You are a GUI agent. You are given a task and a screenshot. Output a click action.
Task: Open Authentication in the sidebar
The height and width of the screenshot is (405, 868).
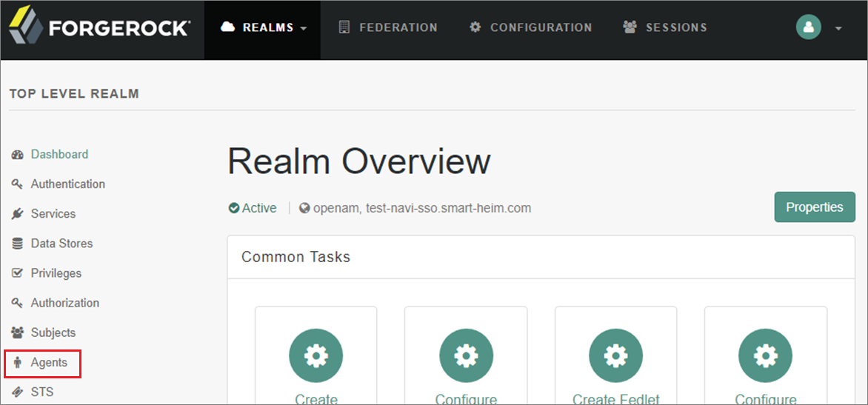pyautogui.click(x=67, y=184)
